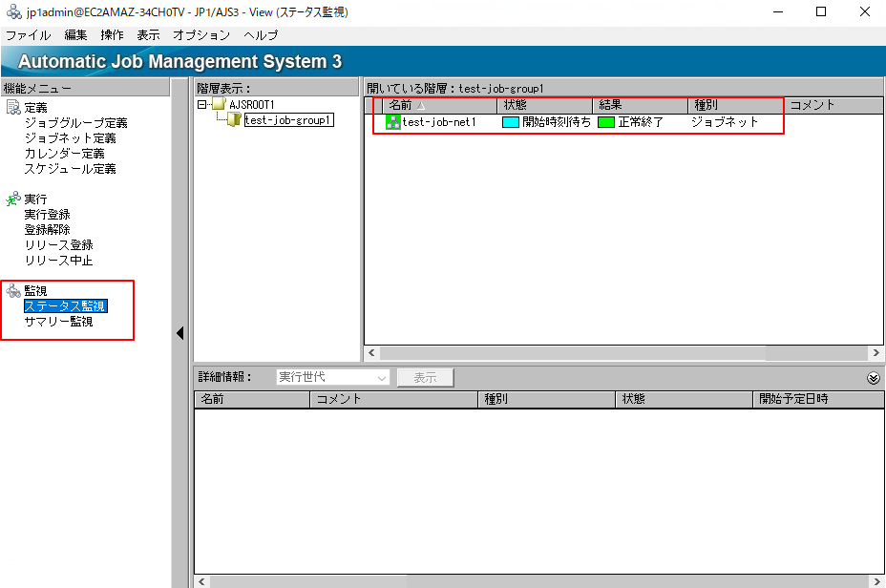
Task: Select ステータス監視
Action: pos(66,305)
